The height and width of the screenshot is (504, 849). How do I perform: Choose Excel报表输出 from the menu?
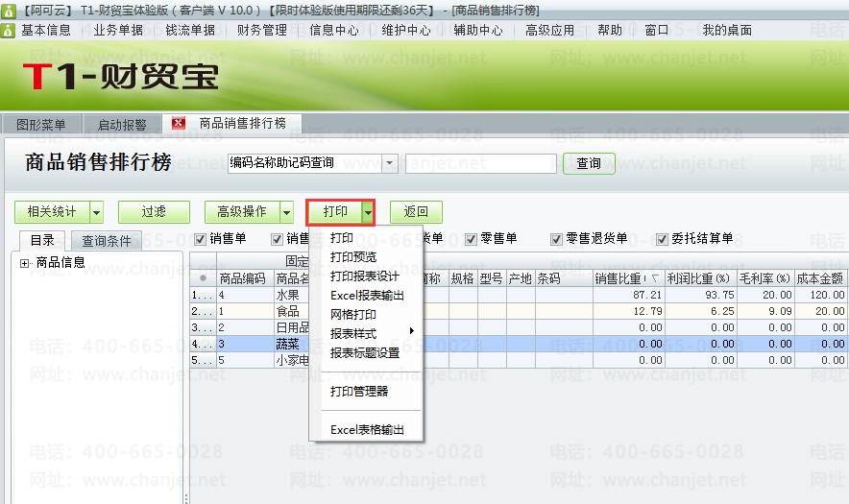point(367,296)
